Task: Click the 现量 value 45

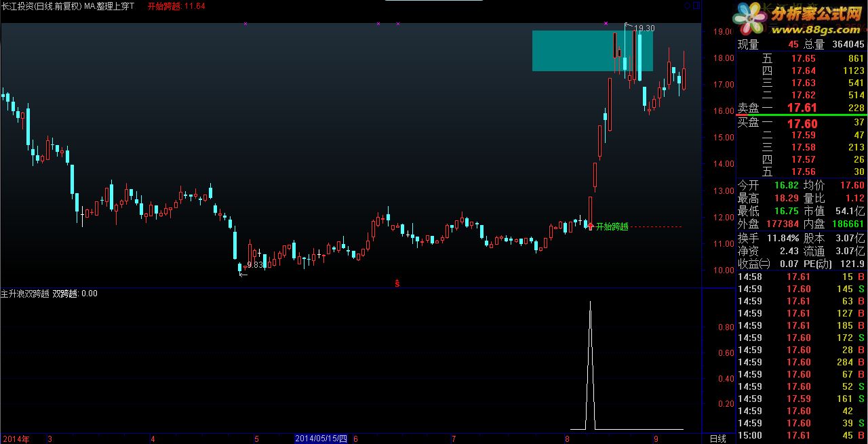Action: (793, 45)
